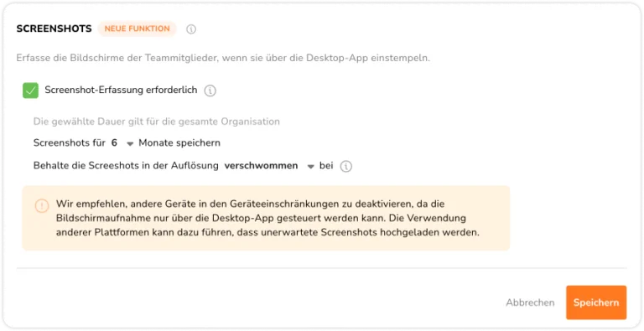644x331 pixels.
Task: Click 'Behalte die Screeshots in der Auflösung' label
Action: [126, 166]
